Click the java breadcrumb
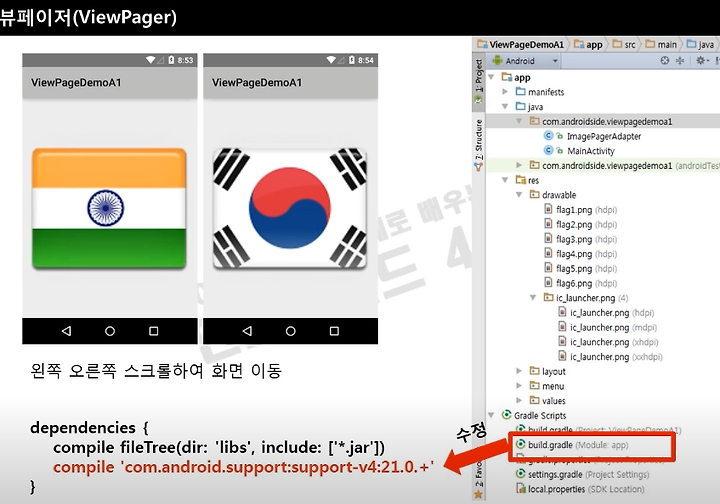The height and width of the screenshot is (504, 720). pos(700,45)
